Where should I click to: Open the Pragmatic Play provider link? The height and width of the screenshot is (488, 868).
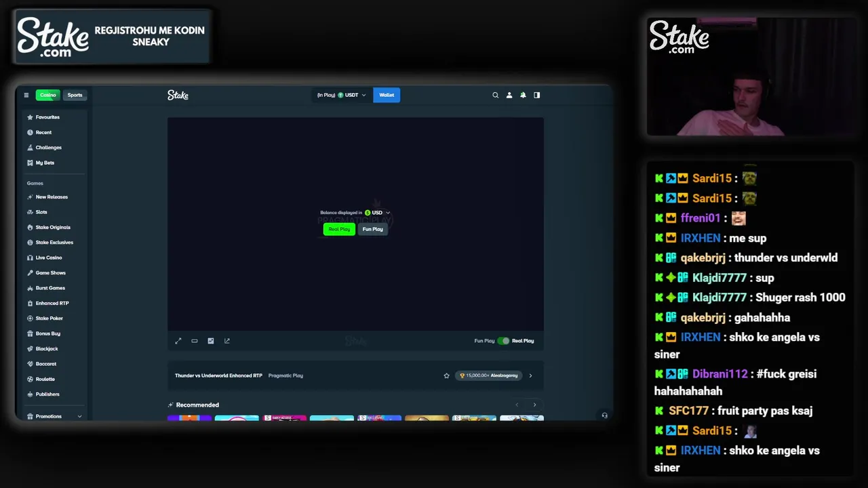(x=285, y=375)
